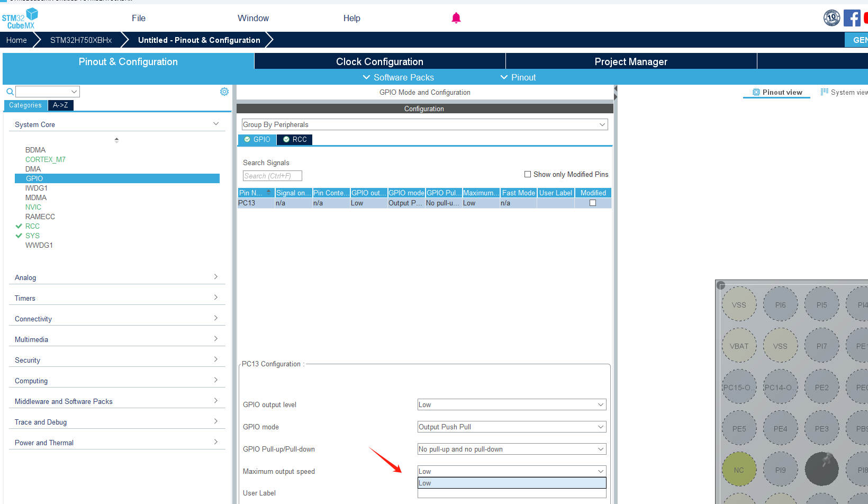868x504 pixels.
Task: Open the category search combo box
Action: point(48,92)
